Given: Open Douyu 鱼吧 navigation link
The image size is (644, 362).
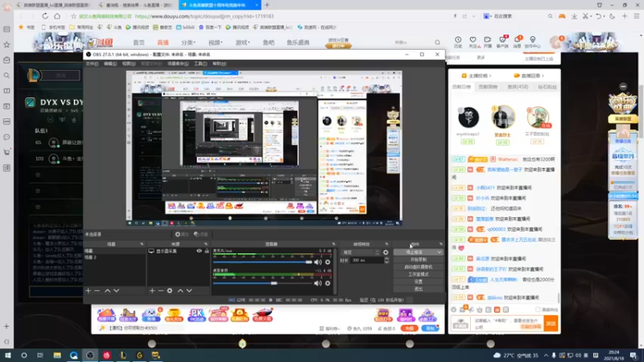Looking at the screenshot, I should 269,43.
